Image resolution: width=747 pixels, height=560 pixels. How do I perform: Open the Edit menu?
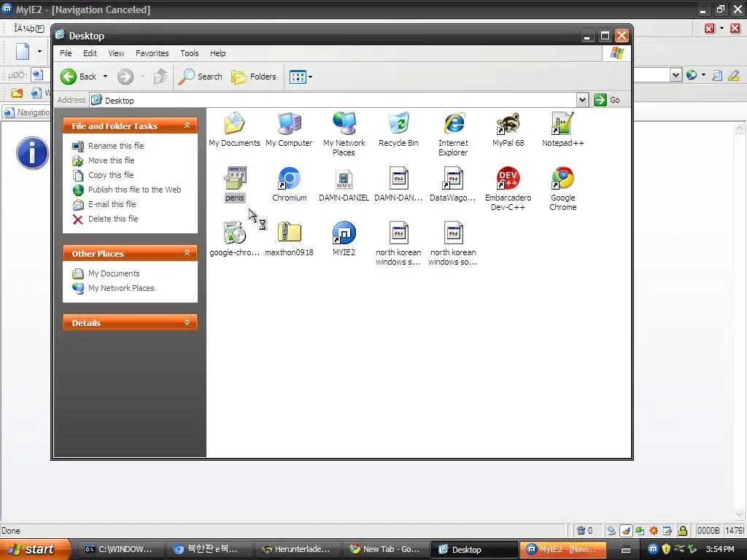[90, 53]
